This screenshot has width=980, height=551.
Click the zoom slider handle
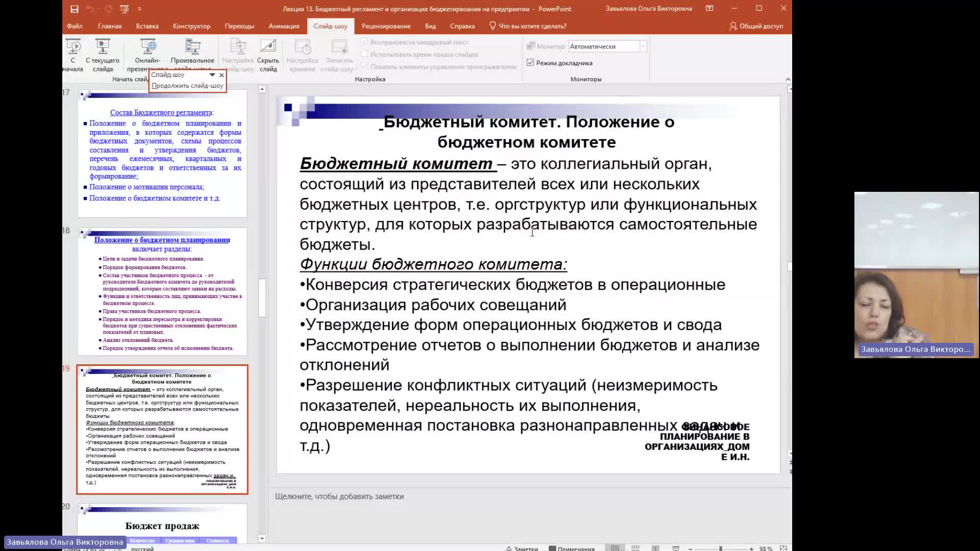tap(721, 548)
